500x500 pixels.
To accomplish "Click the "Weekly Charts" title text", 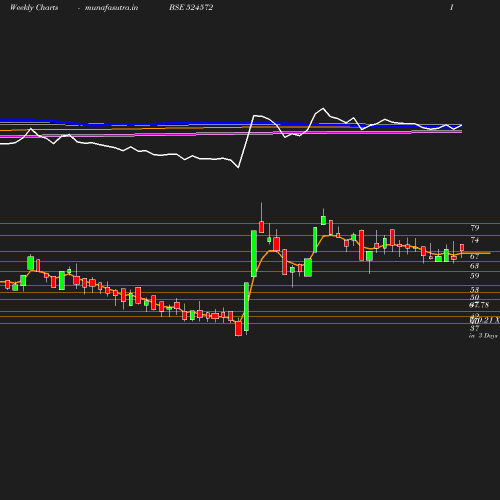I will (34, 8).
